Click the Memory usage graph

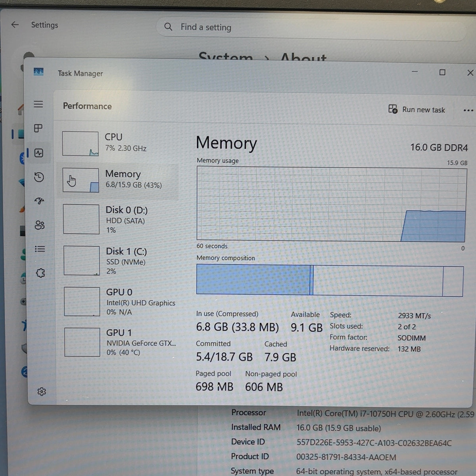(x=331, y=204)
